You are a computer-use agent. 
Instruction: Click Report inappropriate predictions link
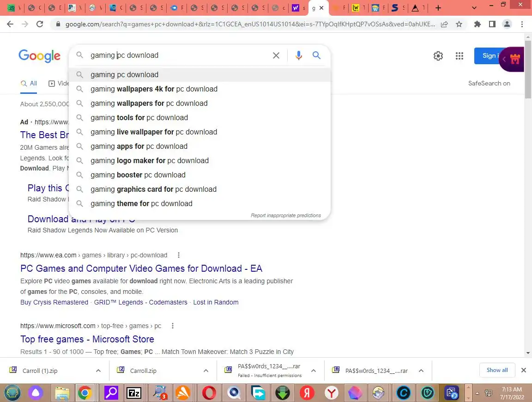click(286, 215)
